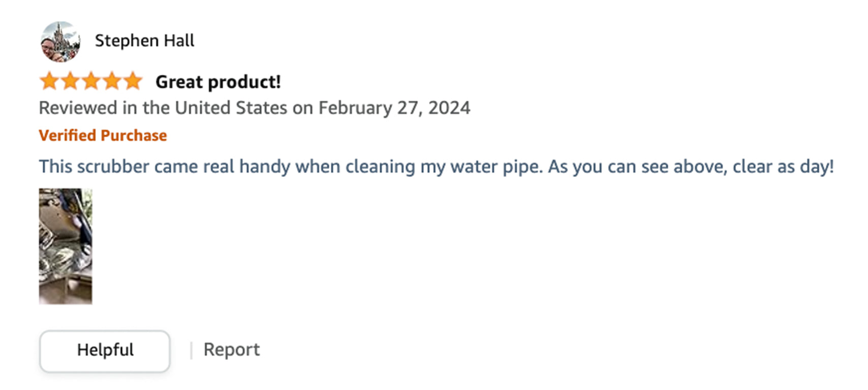Click the 'February 27, 2024' review date

pyautogui.click(x=394, y=108)
